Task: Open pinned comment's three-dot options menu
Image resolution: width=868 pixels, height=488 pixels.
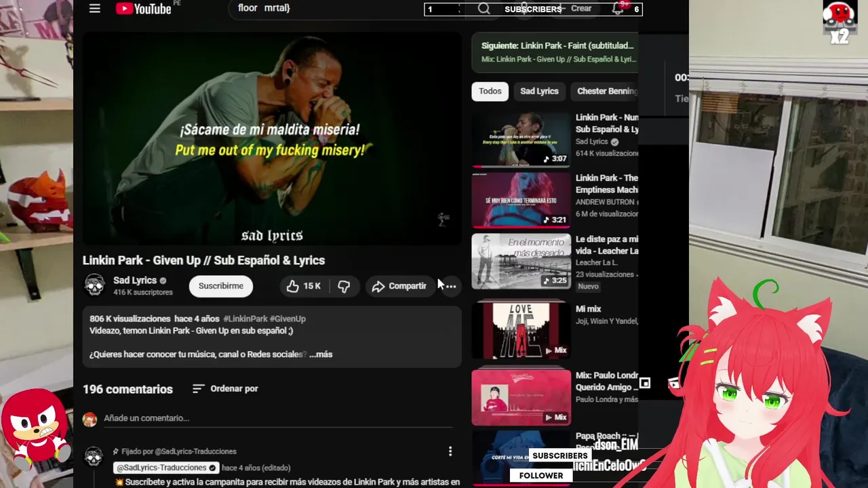Action: click(x=450, y=451)
